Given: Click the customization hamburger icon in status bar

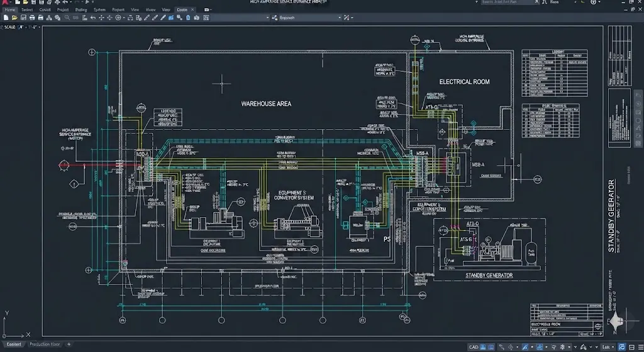Looking at the screenshot, I should pyautogui.click(x=641, y=347).
